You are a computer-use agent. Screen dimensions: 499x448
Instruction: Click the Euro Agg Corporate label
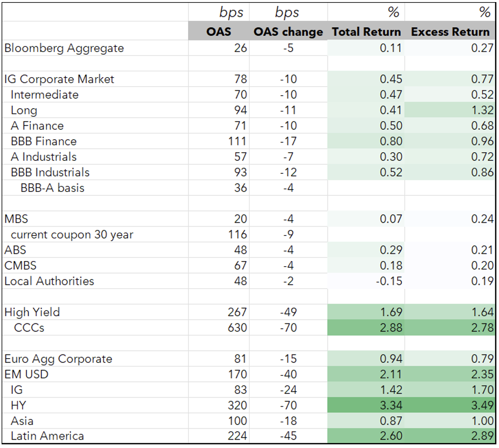[x=58, y=359]
